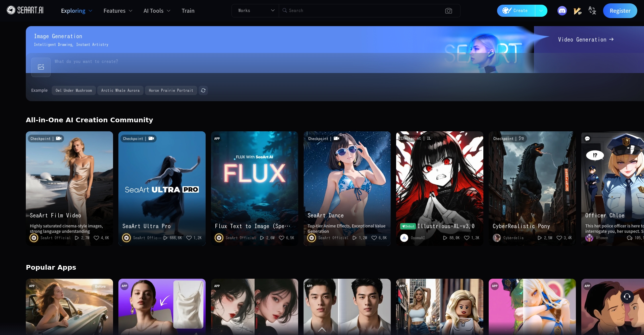This screenshot has height=335, width=644.
Task: Click 'All-in-One AI Creation Community' heading
Action: (89, 120)
